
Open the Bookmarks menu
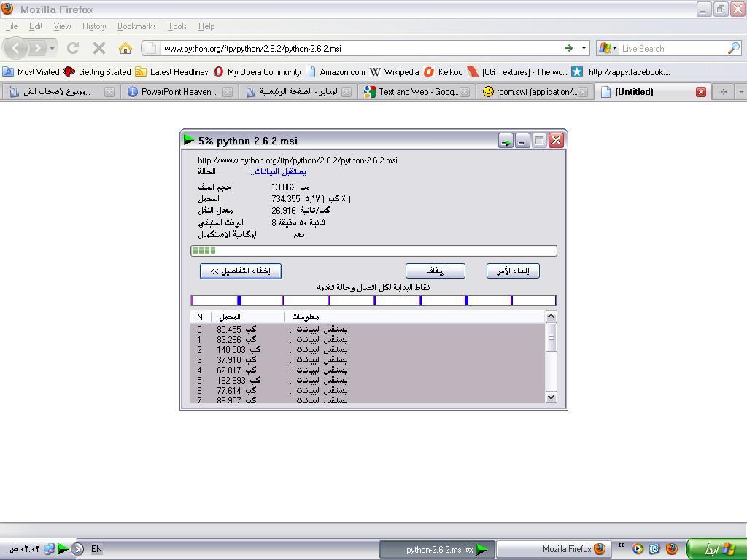click(x=136, y=26)
